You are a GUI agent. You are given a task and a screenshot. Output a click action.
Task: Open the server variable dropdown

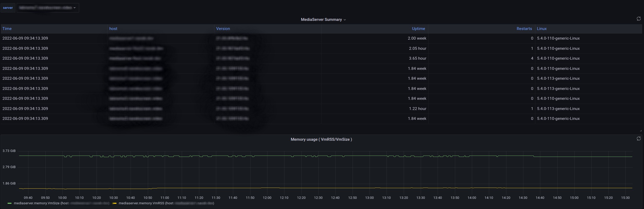coord(48,8)
